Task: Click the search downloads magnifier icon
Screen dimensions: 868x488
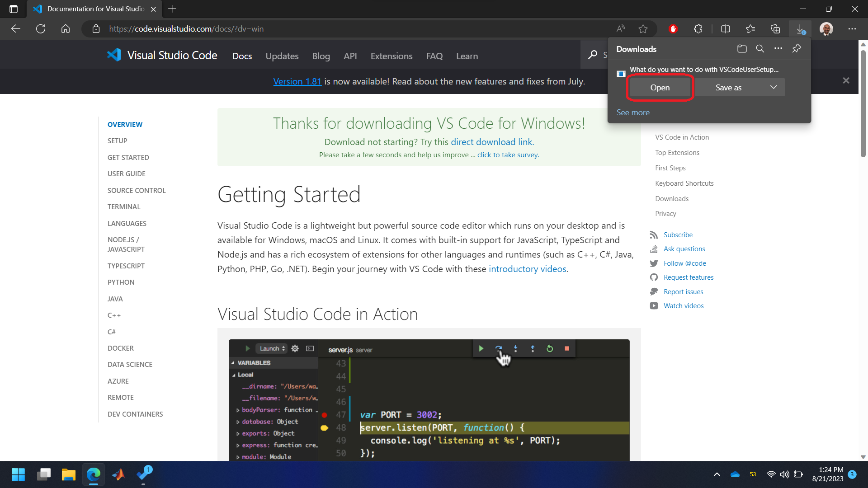Action: tap(760, 49)
